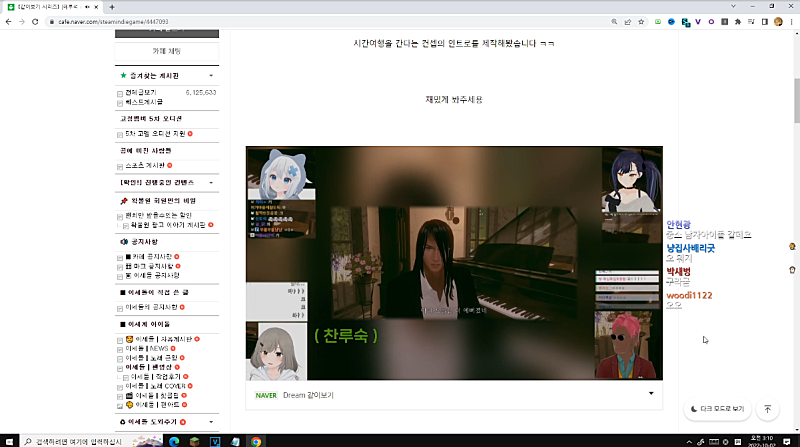Open the 베스트게시글 board
Viewport: 800px width, 447px height.
(144, 102)
